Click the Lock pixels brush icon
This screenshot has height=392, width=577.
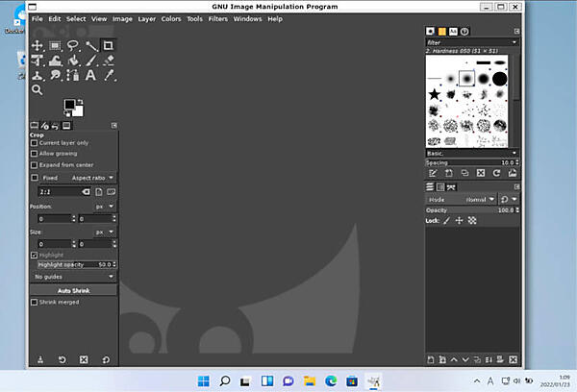click(445, 220)
